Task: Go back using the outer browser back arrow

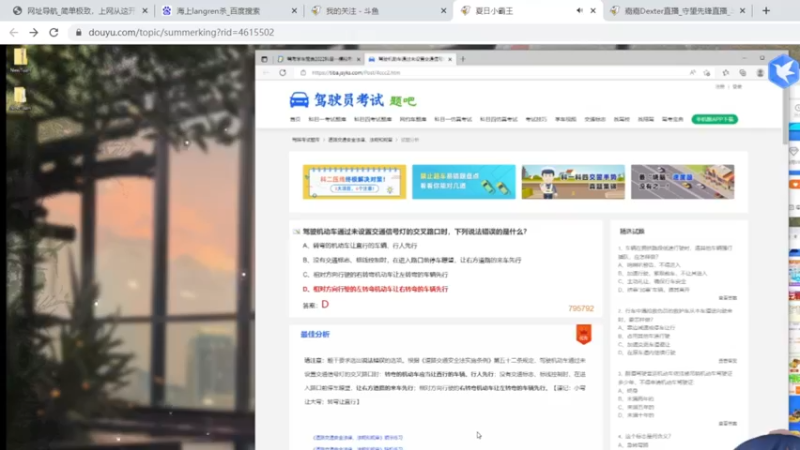Action: click(14, 32)
